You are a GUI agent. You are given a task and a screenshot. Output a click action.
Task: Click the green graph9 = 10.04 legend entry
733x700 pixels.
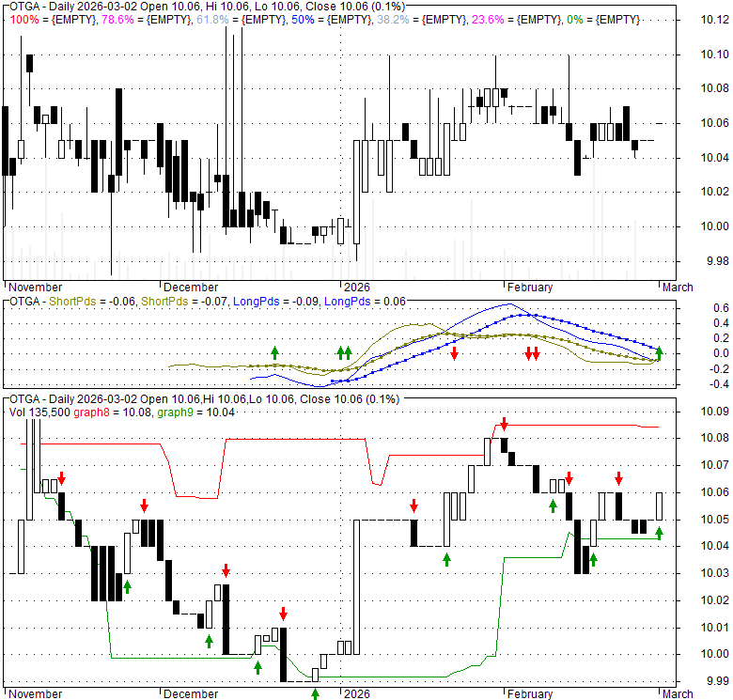pyautogui.click(x=195, y=412)
